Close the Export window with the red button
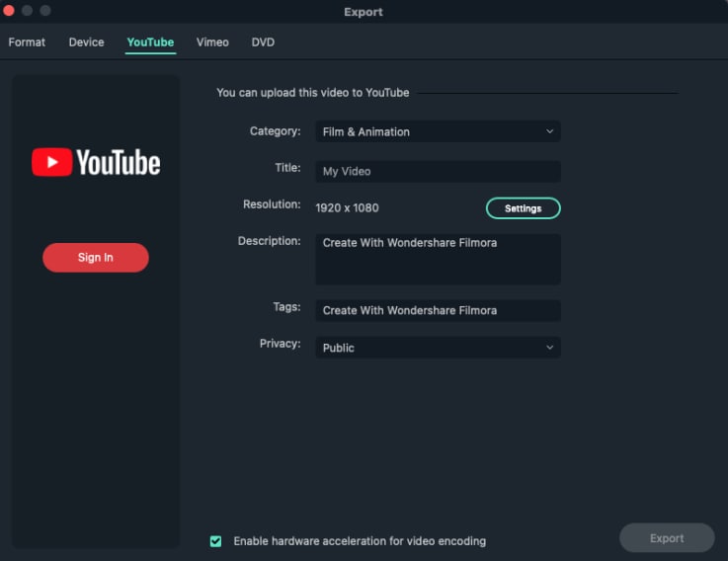The width and height of the screenshot is (728, 561). pyautogui.click(x=8, y=10)
